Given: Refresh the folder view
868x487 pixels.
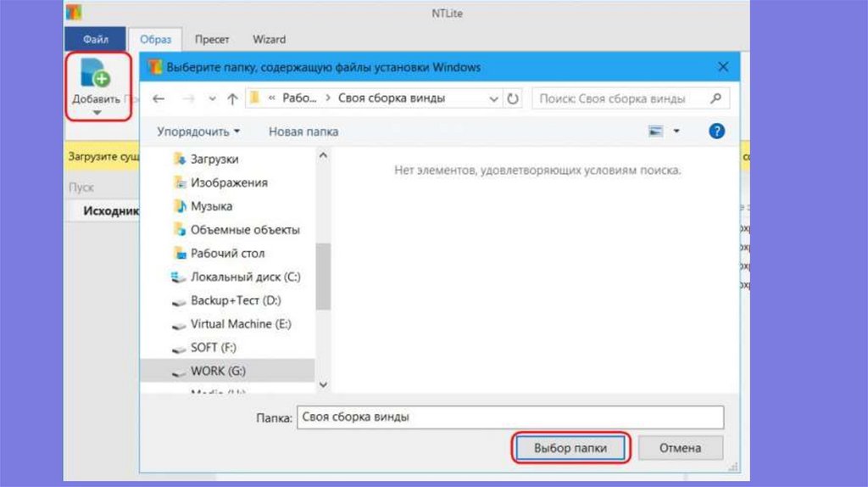Looking at the screenshot, I should pos(513,98).
